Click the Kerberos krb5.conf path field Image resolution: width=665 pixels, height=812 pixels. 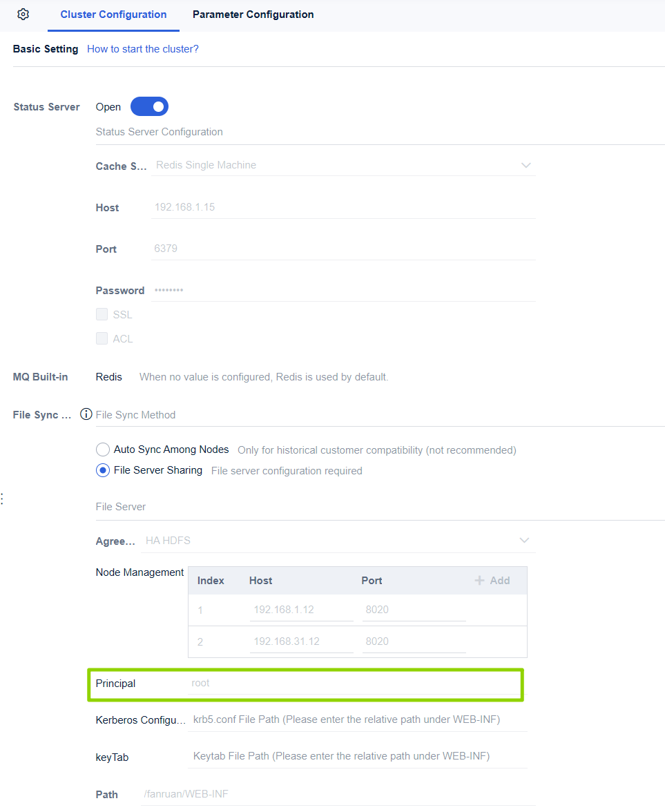point(357,719)
